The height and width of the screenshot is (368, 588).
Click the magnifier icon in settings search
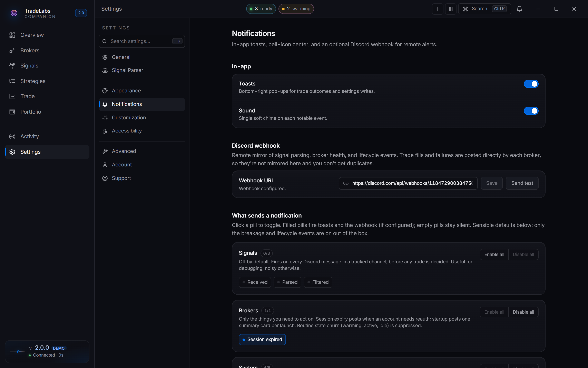coord(105,41)
